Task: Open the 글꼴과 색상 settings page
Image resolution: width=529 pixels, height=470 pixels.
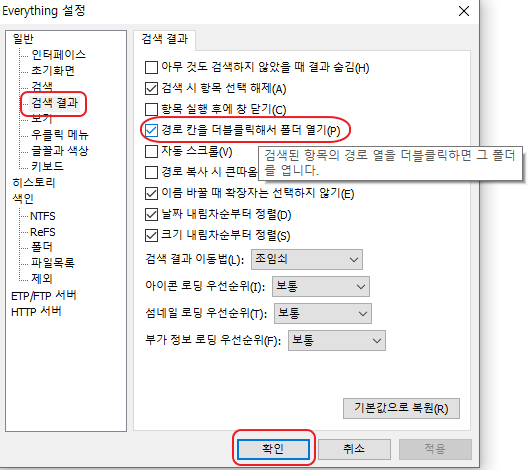Action: [60, 150]
